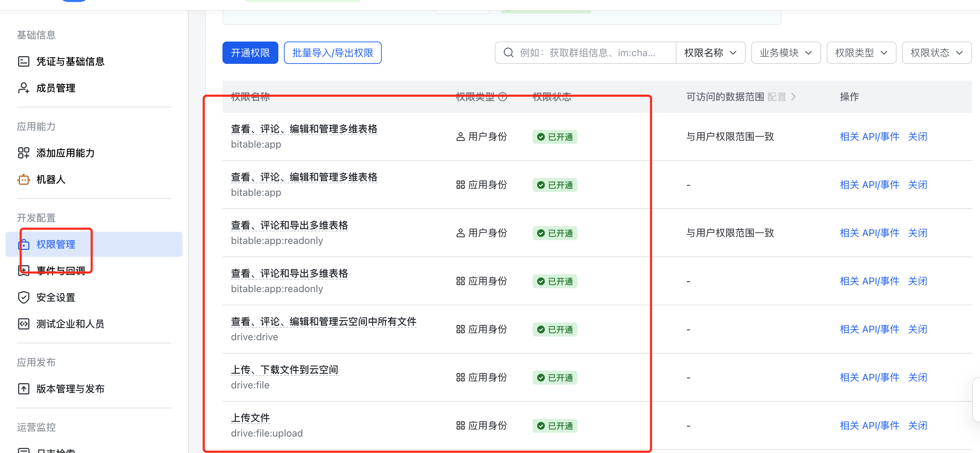Click the blue 开通权限 button

pyautogui.click(x=250, y=52)
